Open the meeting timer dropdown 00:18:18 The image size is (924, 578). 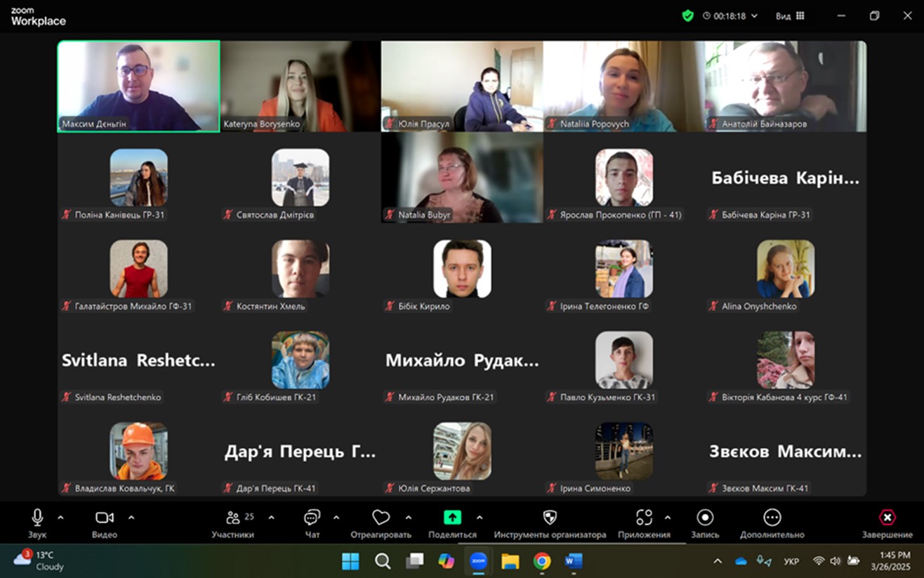tap(730, 15)
